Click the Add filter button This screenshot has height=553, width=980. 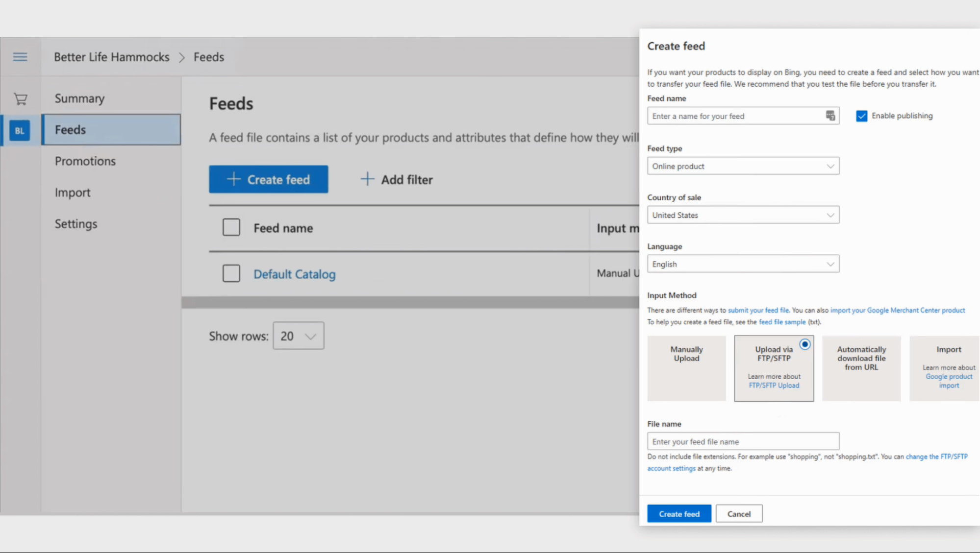pos(397,179)
